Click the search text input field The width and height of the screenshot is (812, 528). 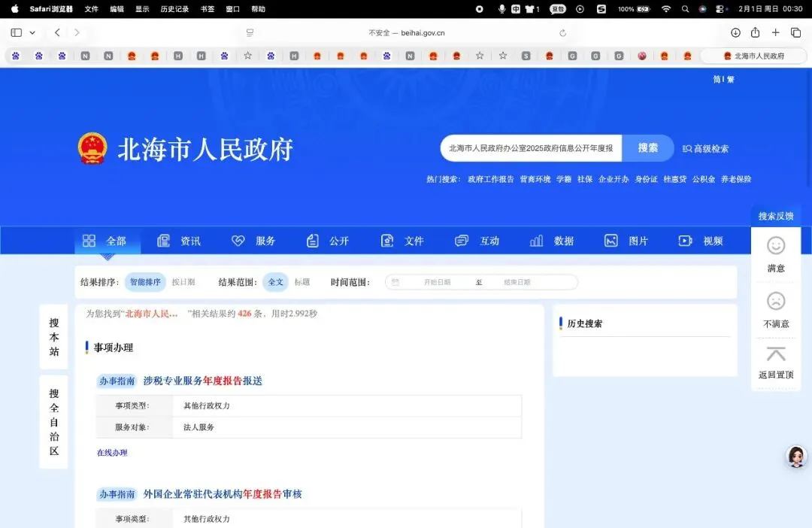tap(531, 148)
